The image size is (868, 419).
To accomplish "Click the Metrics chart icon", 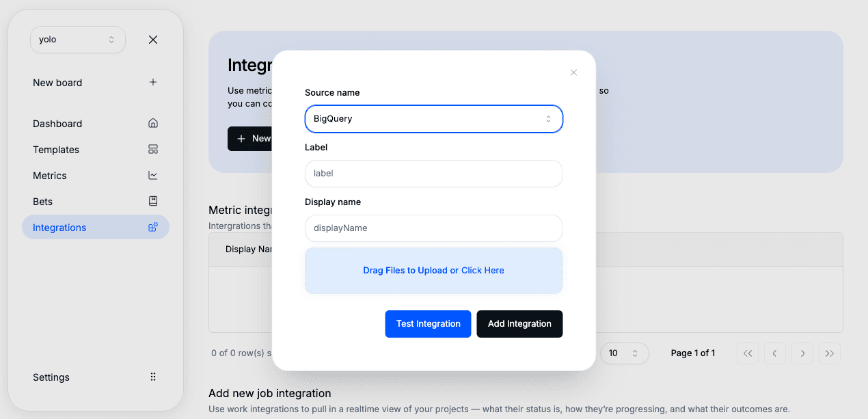I will pyautogui.click(x=153, y=176).
